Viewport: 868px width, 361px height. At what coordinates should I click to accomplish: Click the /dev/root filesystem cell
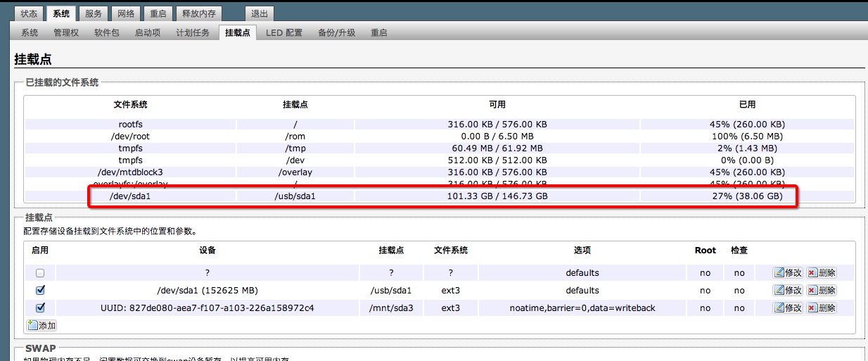coord(130,136)
